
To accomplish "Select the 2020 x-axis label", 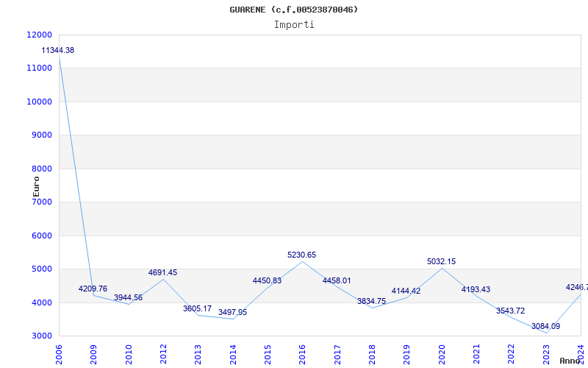I will (x=442, y=355).
